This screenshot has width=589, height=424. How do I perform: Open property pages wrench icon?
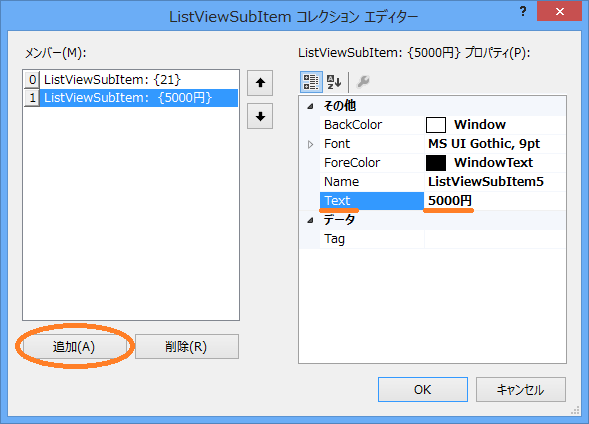click(x=363, y=81)
